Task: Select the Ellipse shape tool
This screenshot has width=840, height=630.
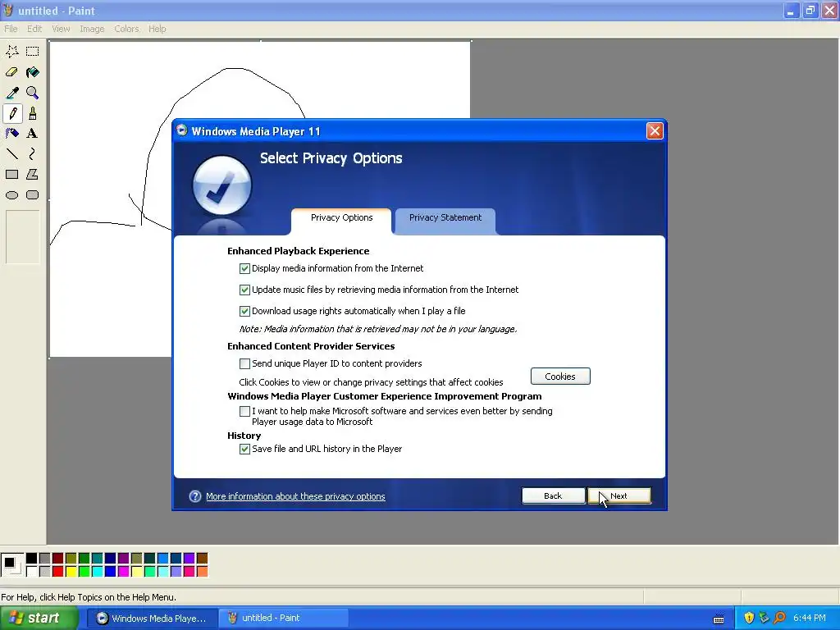Action: tap(12, 195)
